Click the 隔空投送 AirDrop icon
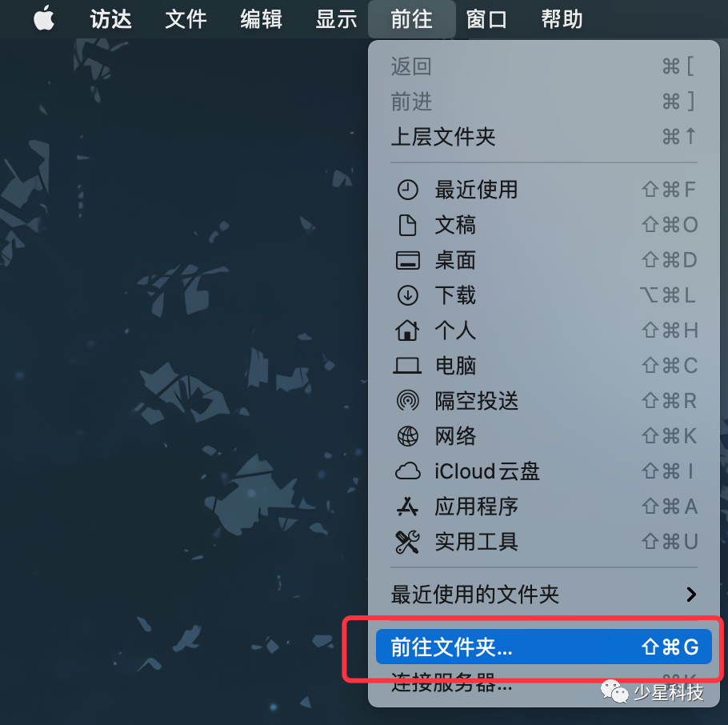Screen dimensions: 728x725 408,401
